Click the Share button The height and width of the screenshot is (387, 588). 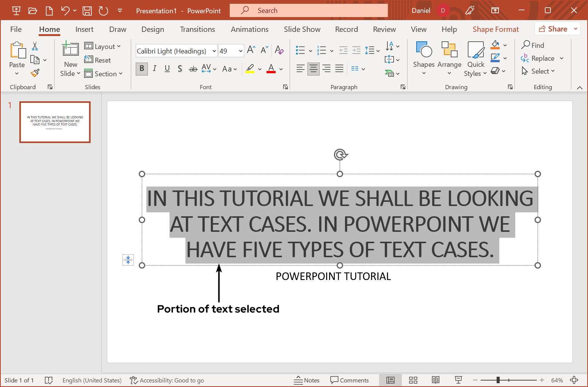tap(553, 29)
